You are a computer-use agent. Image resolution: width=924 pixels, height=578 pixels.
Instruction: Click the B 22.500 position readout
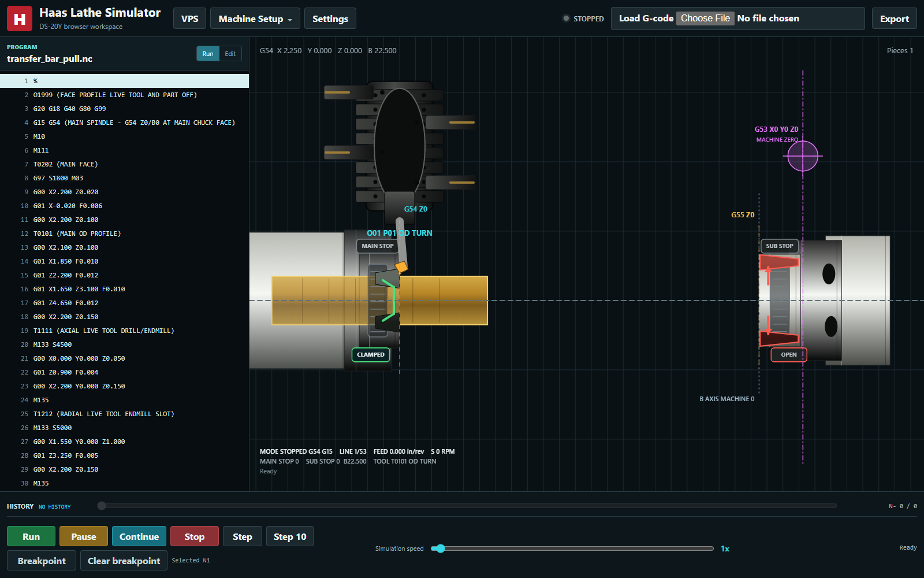[382, 51]
